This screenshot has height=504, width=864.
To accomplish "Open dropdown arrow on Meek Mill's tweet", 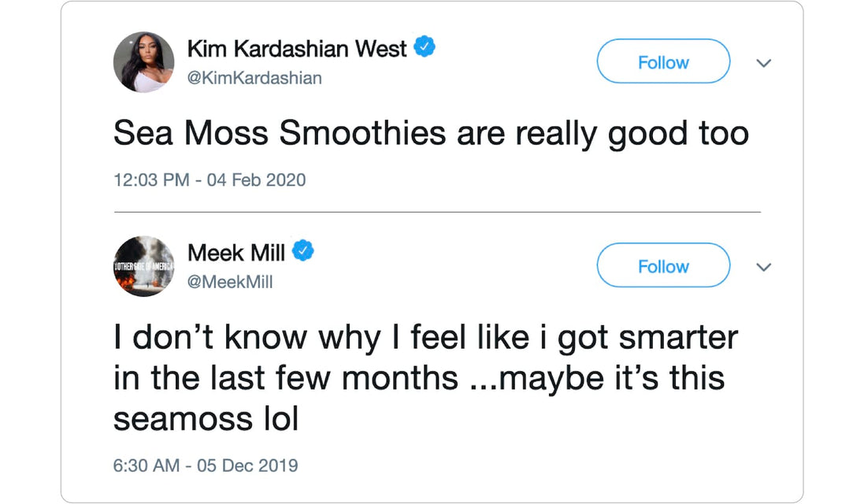I will (x=762, y=267).
